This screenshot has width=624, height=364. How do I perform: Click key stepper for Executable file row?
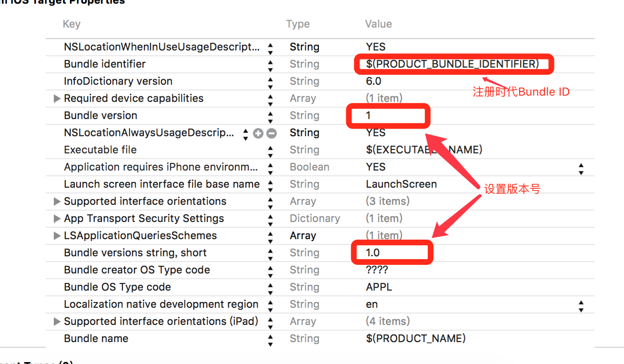[271, 151]
